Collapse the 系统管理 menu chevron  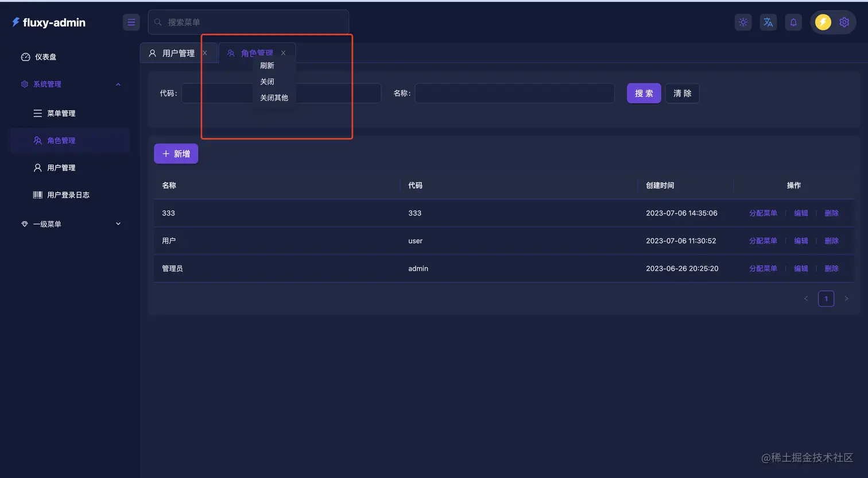click(x=118, y=84)
